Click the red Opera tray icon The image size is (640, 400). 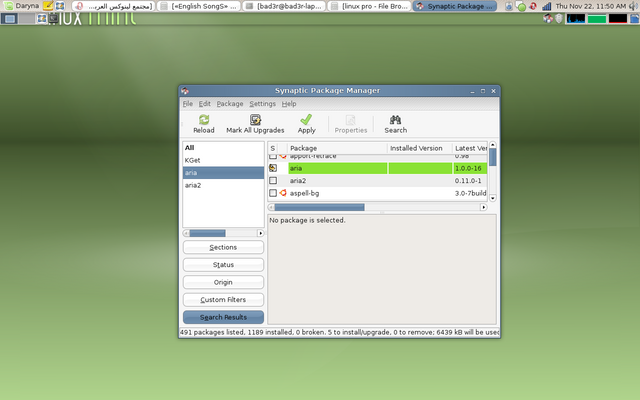pos(533,6)
